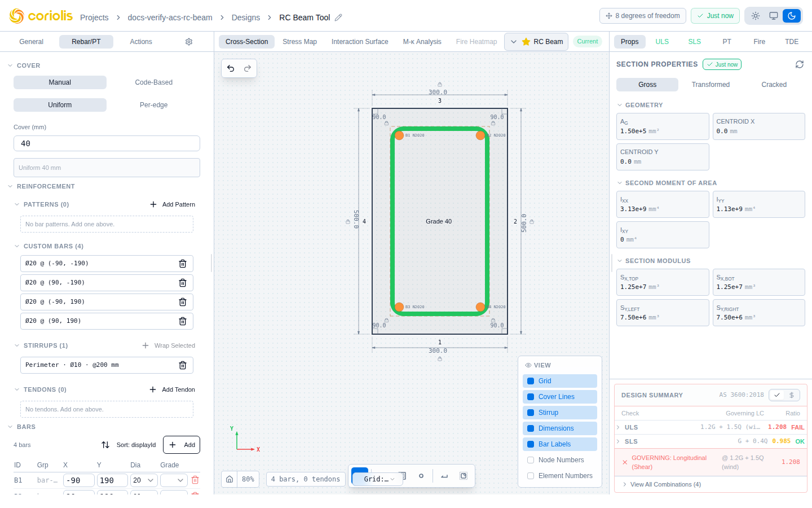Image resolution: width=812 pixels, height=508 pixels.
Task: Delete custom bar Ø20 @ (-90, -190)
Action: (x=183, y=264)
